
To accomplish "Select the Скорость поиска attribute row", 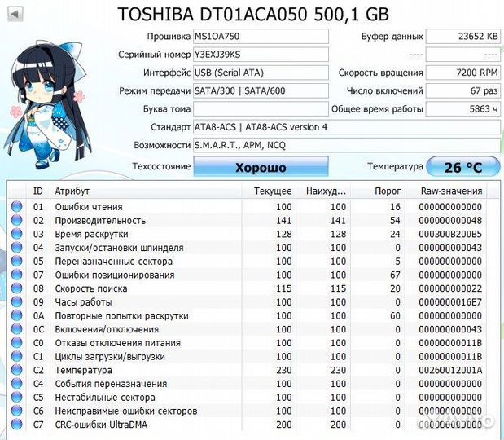I will pos(244,288).
